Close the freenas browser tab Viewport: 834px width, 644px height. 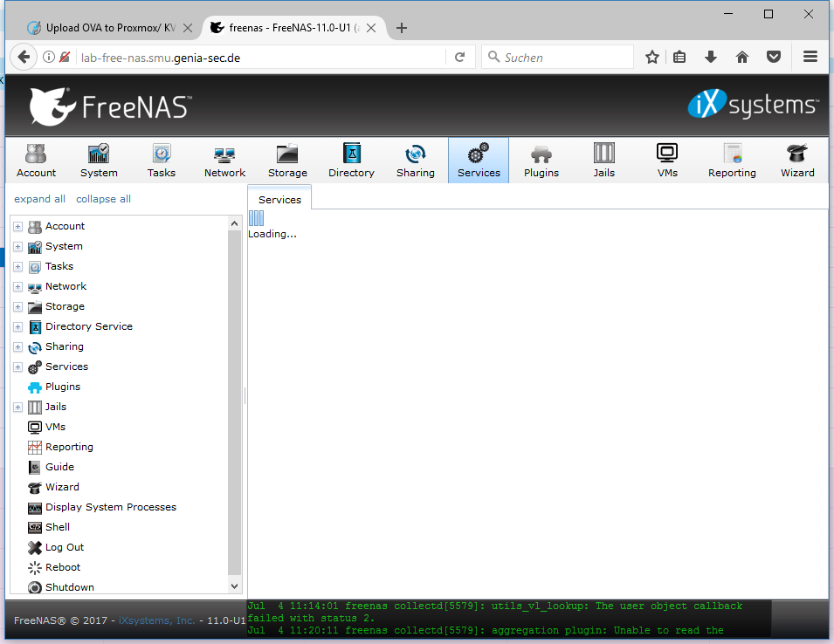(x=371, y=28)
